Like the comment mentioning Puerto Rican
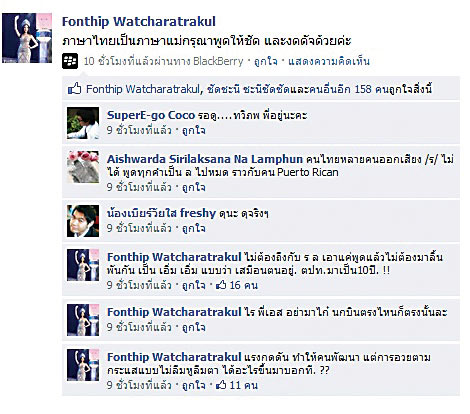 [x=193, y=187]
